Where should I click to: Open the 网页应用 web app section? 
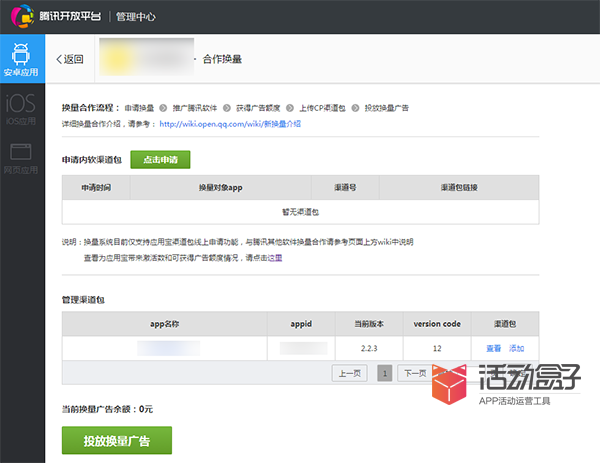point(22,158)
